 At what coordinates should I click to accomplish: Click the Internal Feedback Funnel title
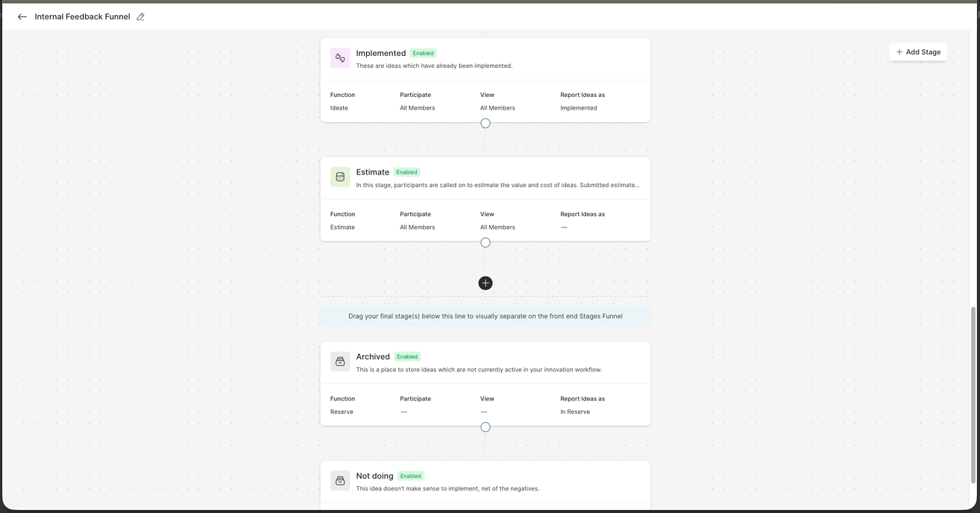[82, 16]
